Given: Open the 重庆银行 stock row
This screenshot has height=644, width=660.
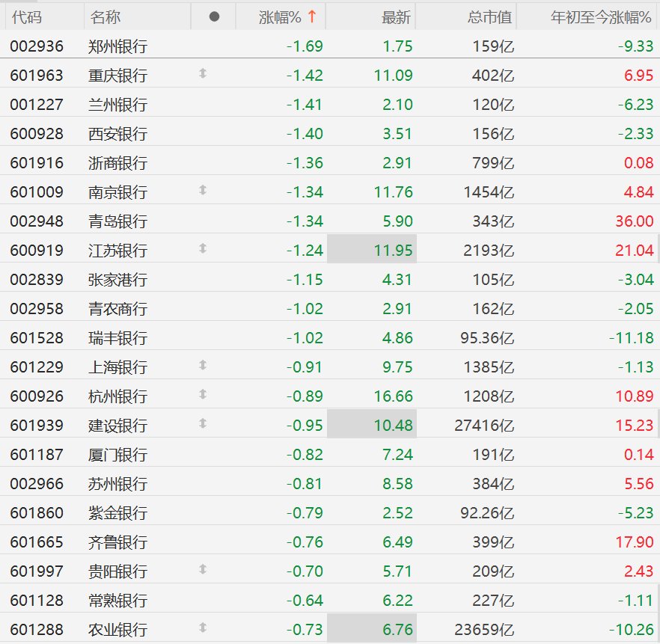Looking at the screenshot, I should tap(330, 76).
